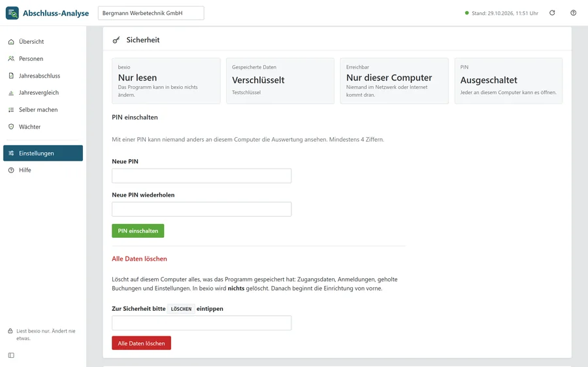Click the document icon beside Jahresabschluss
This screenshot has width=588, height=367.
[11, 76]
